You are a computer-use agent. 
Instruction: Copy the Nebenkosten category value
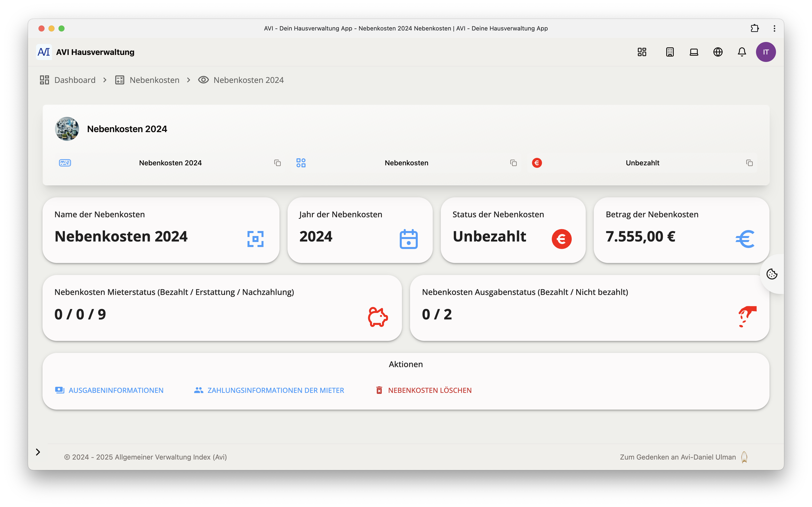point(513,163)
